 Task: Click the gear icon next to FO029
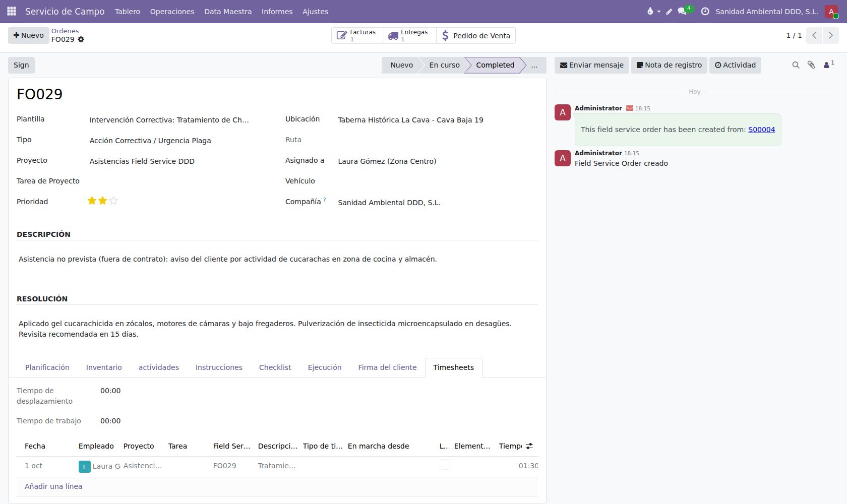pos(81,39)
